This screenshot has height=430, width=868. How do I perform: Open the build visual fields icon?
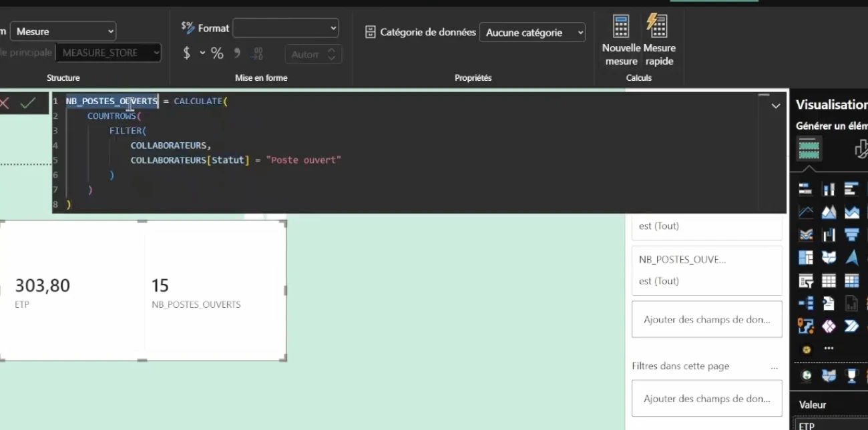point(809,148)
